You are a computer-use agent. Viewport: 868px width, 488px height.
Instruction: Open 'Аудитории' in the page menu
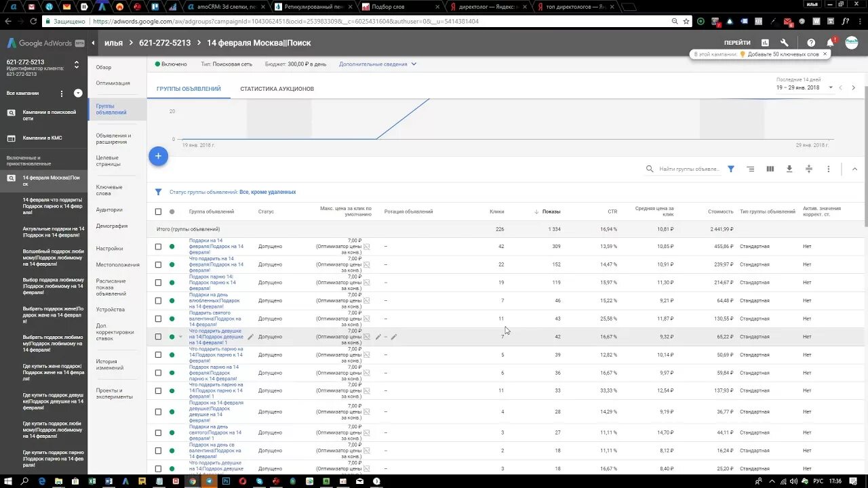pos(109,210)
